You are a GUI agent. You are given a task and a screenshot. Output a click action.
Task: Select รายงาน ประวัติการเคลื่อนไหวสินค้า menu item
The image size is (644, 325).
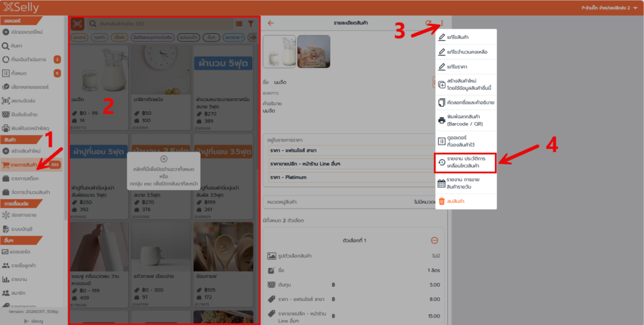465,163
